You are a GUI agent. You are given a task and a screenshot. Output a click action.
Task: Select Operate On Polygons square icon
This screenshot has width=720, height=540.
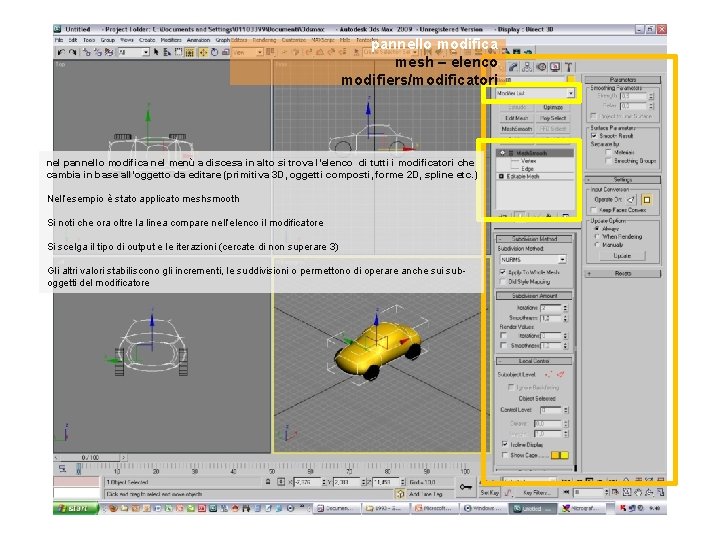point(646,198)
